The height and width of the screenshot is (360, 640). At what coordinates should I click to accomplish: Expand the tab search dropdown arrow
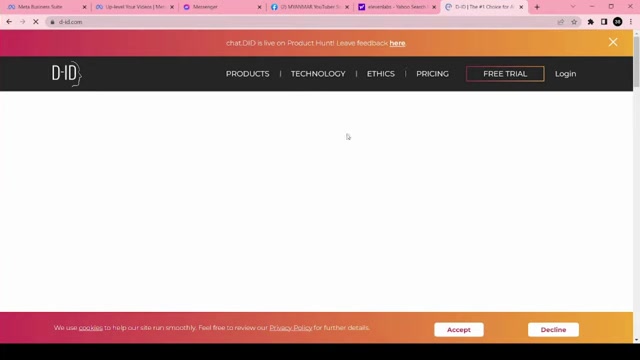point(573,7)
